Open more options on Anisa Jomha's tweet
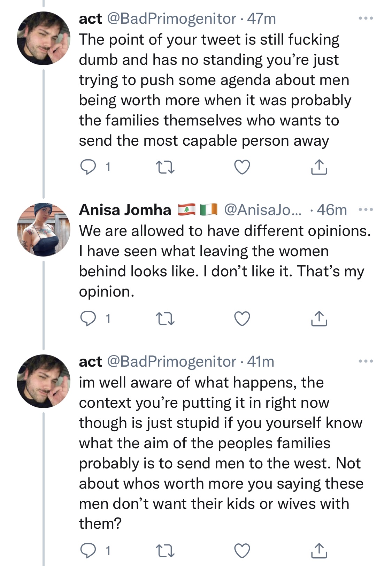Viewport: 392px width, 566px height. tap(366, 210)
